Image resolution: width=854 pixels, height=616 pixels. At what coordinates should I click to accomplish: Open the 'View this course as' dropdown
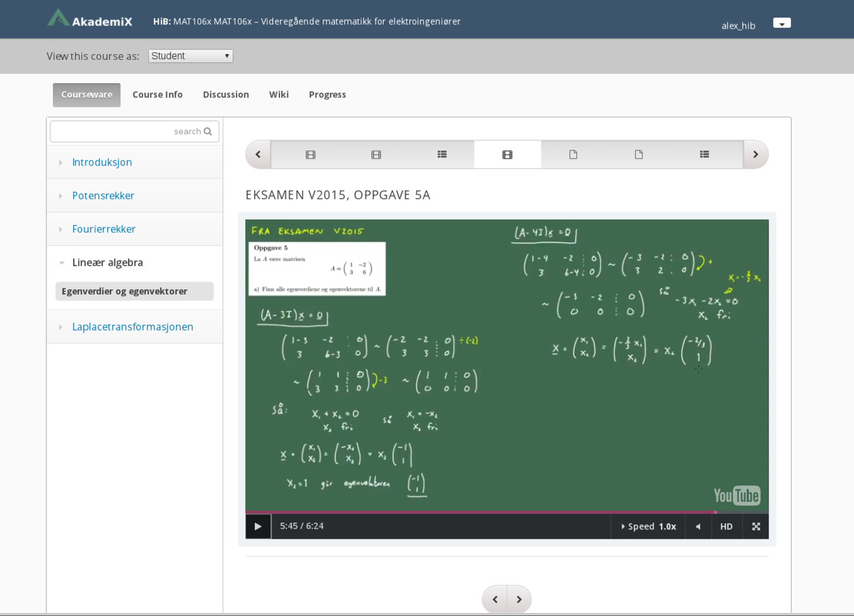coord(190,56)
